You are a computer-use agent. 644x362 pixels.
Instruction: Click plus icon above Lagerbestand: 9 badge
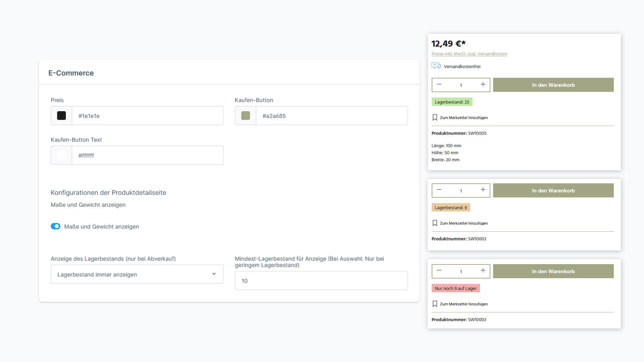click(483, 190)
